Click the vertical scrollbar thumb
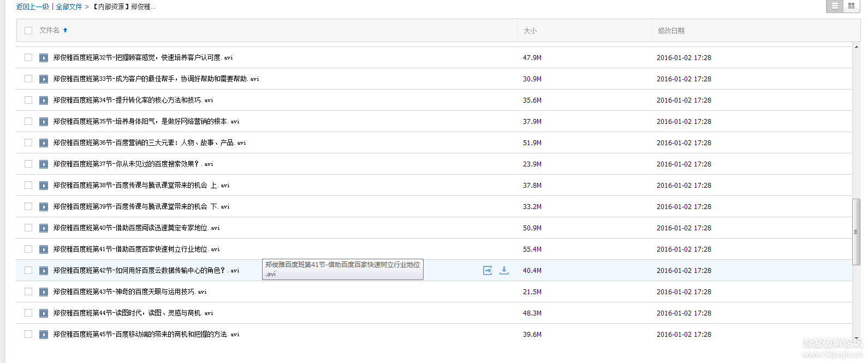This screenshot has height=363, width=868. click(856, 232)
